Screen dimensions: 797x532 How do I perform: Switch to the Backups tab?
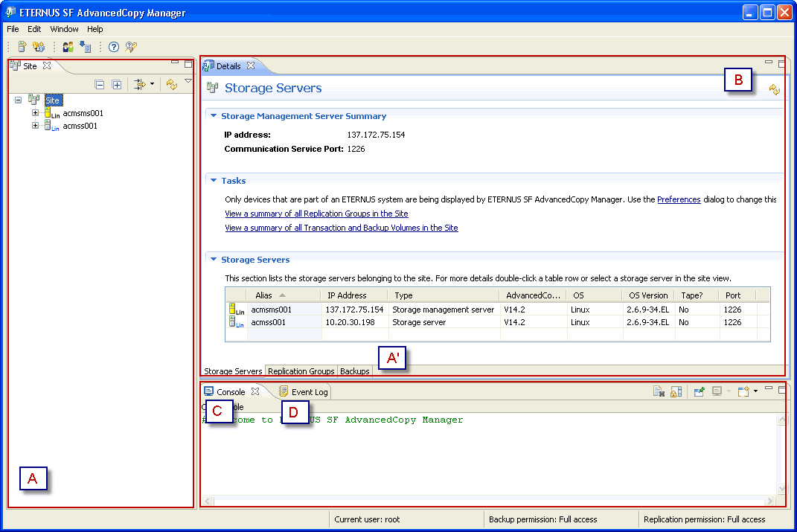pyautogui.click(x=354, y=371)
